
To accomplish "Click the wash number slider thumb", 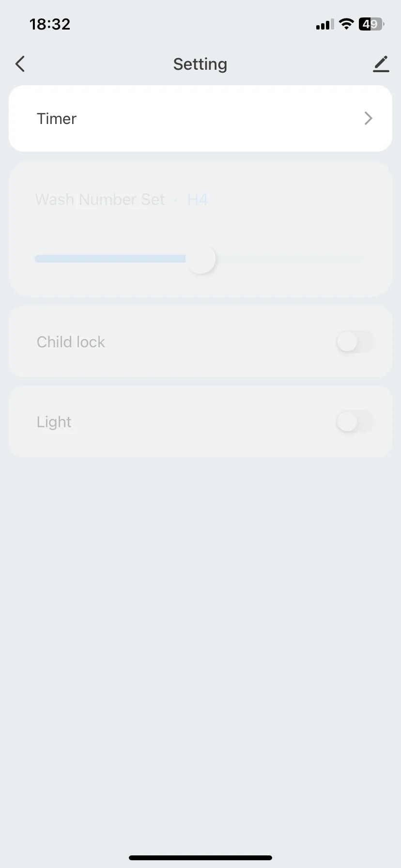I will click(x=201, y=259).
